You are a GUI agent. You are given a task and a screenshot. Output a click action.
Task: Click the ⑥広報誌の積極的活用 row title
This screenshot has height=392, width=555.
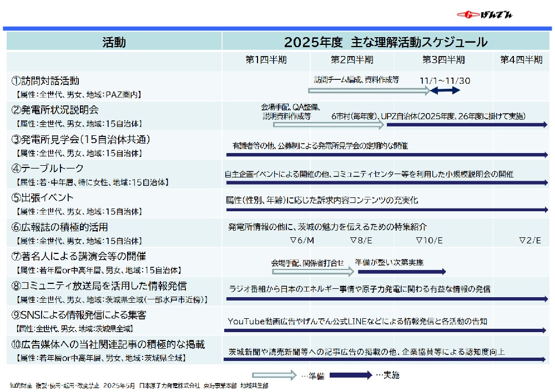click(59, 227)
